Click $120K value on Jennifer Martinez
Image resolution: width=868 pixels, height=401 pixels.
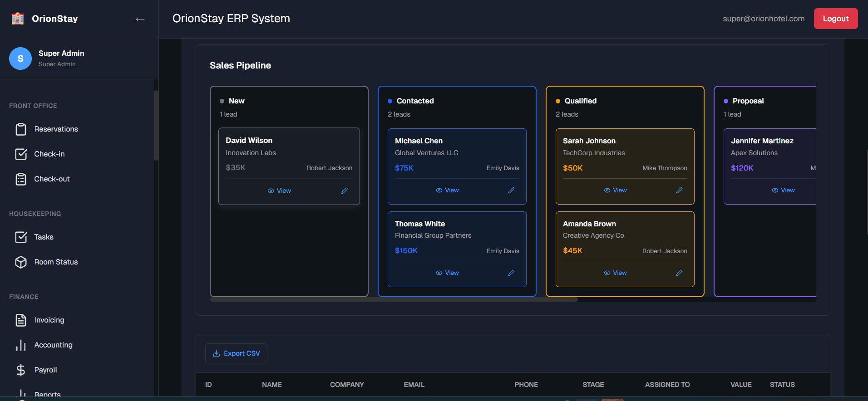(742, 168)
